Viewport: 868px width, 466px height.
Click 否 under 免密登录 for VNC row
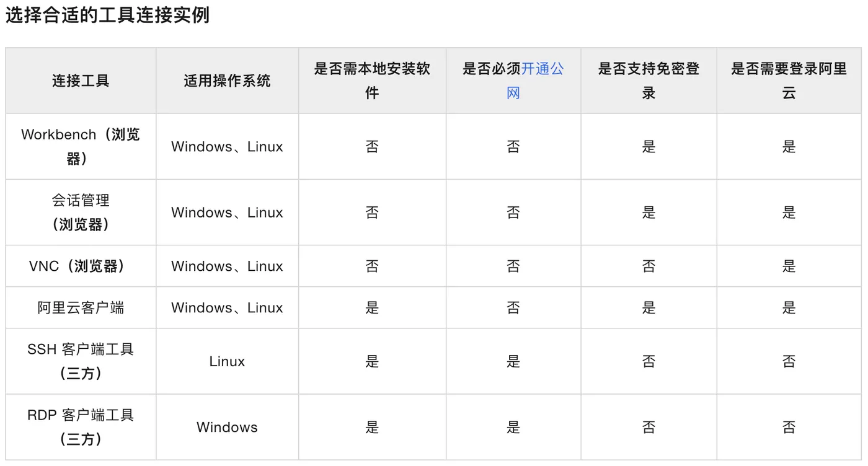pyautogui.click(x=649, y=266)
